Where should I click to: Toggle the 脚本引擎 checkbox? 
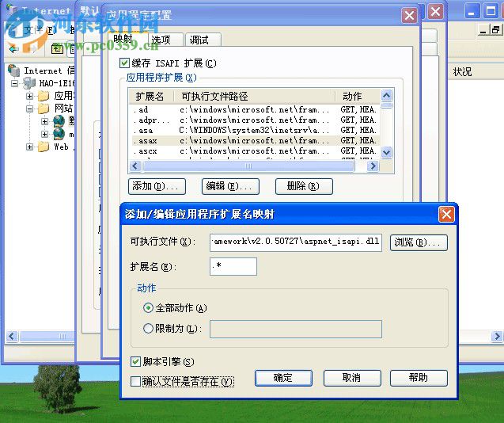[x=135, y=361]
